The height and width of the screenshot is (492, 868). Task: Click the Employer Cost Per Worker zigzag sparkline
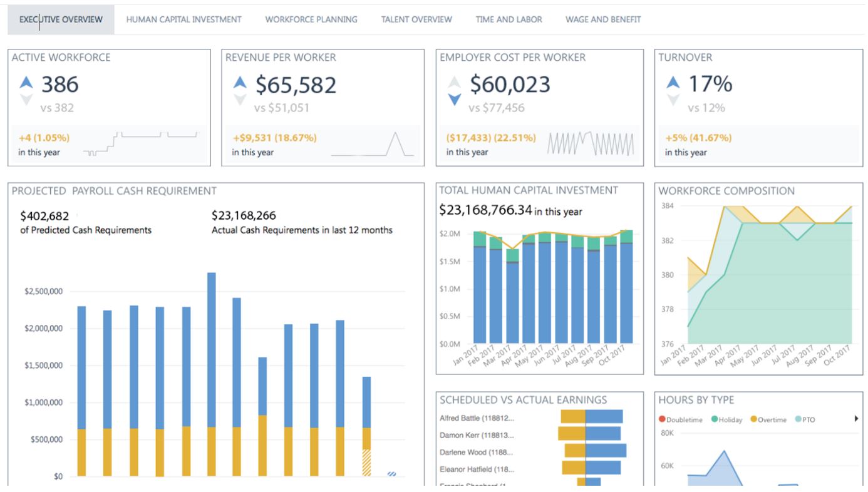(591, 143)
